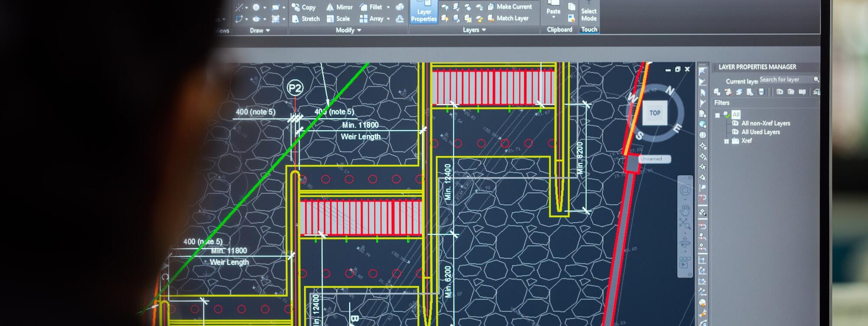Viewport: 868px width, 326px height.
Task: Click Make Current in Layers panel
Action: [510, 7]
